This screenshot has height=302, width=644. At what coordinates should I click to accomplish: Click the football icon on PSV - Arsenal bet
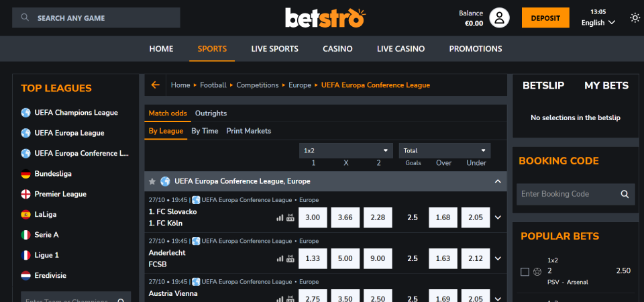[537, 272]
